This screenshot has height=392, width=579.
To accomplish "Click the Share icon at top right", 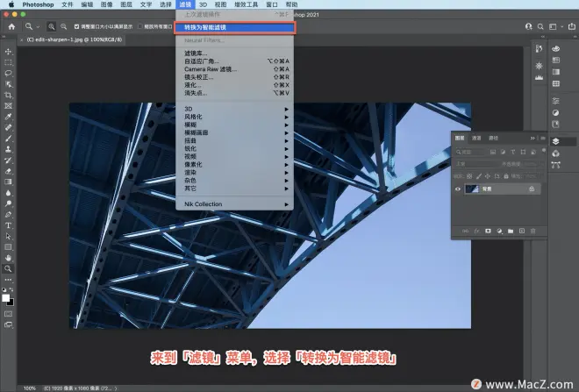I will click(x=572, y=26).
